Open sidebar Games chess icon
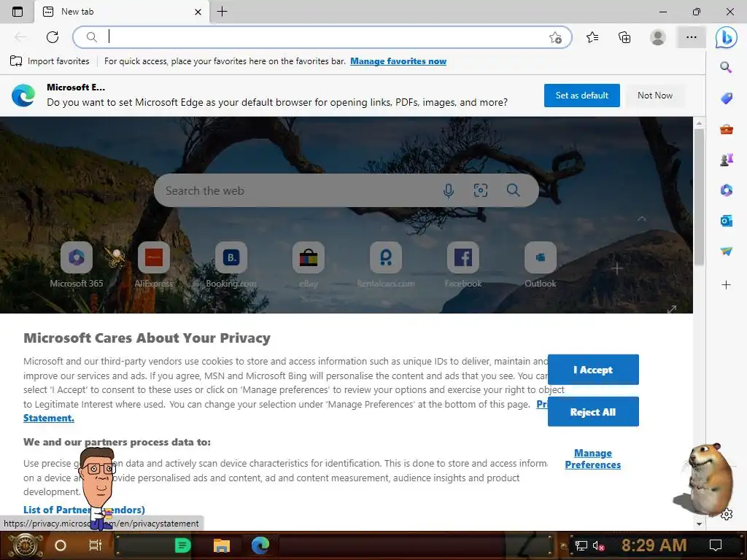The image size is (747, 560). tap(726, 160)
